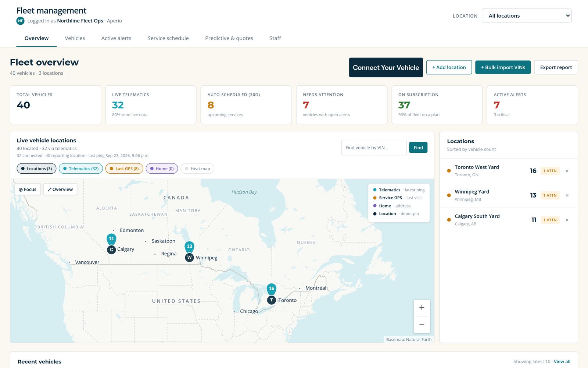Screen dimensions: 588x368
Task: Switch to the Vehicles tab
Action: click(75, 38)
